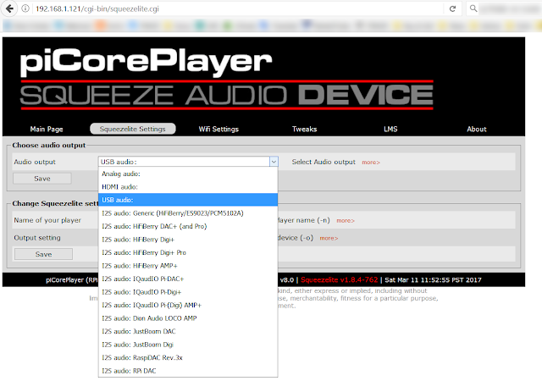542x392 pixels.
Task: Select I2S audio JustBoom Digi
Action: click(188, 345)
